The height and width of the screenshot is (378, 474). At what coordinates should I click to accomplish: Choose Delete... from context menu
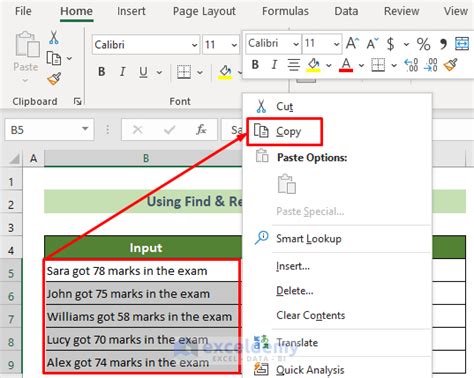(337, 291)
